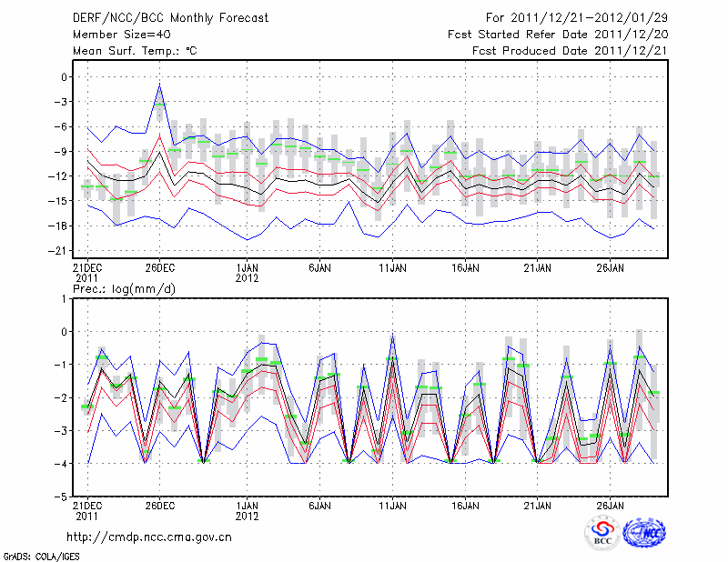The height and width of the screenshot is (562, 728).
Task: Choose the 16JAN tick on the temperature chart
Action: 465,268
